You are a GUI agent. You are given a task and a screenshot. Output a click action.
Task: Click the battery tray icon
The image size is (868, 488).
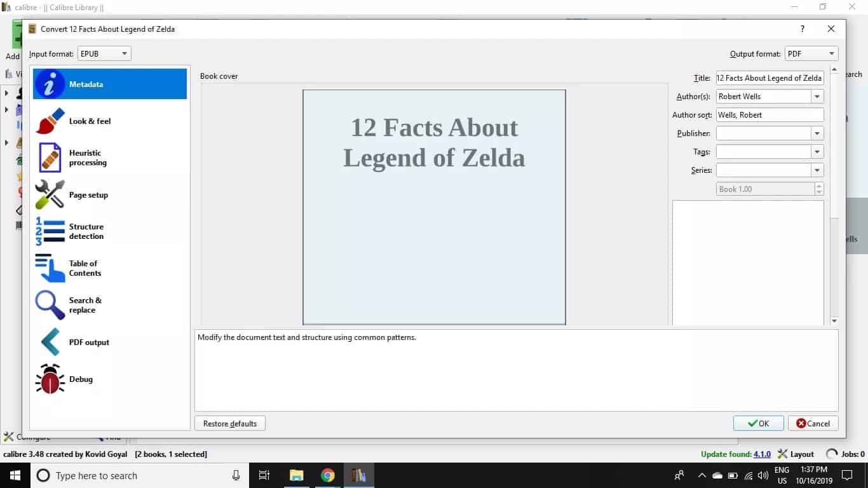coord(733,475)
